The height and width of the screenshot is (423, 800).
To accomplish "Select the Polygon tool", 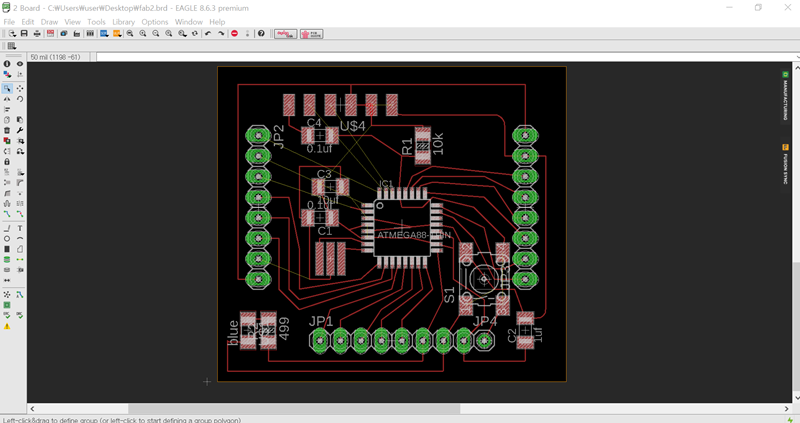I will [20, 249].
